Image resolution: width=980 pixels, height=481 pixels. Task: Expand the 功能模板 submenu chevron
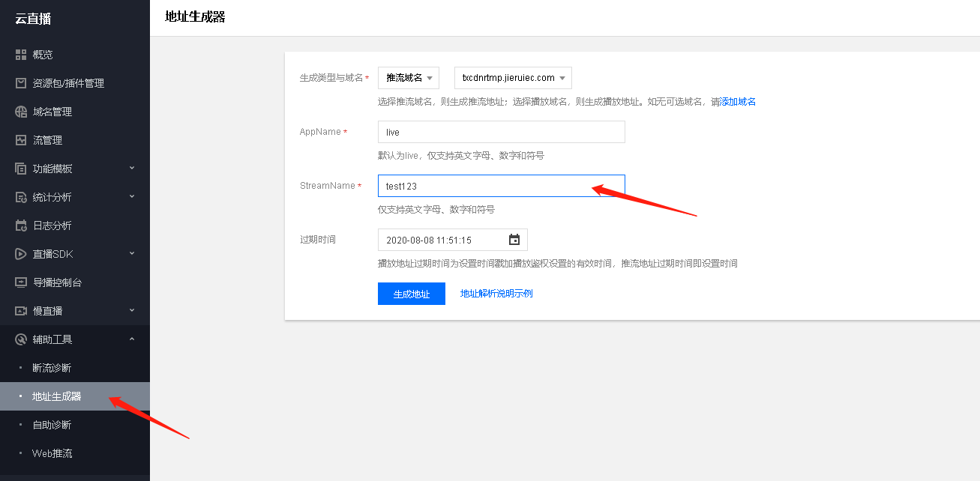click(x=132, y=168)
